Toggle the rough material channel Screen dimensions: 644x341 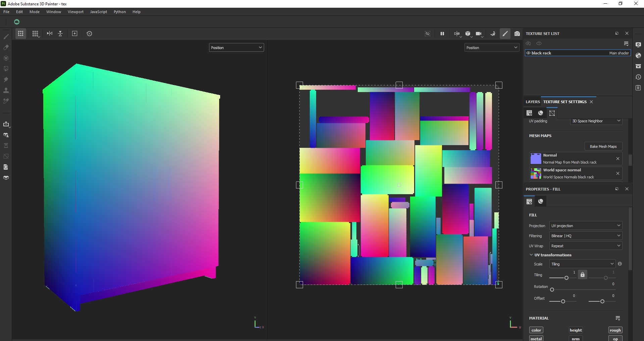tap(615, 330)
